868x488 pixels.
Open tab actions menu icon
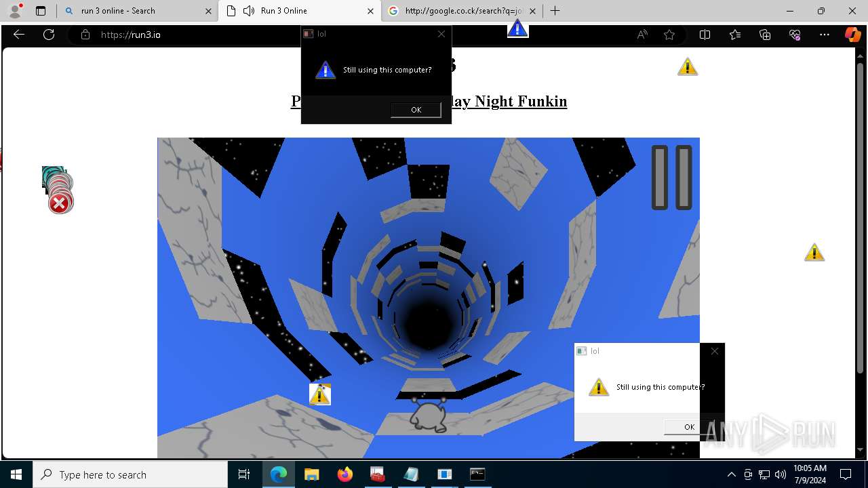pos(41,11)
